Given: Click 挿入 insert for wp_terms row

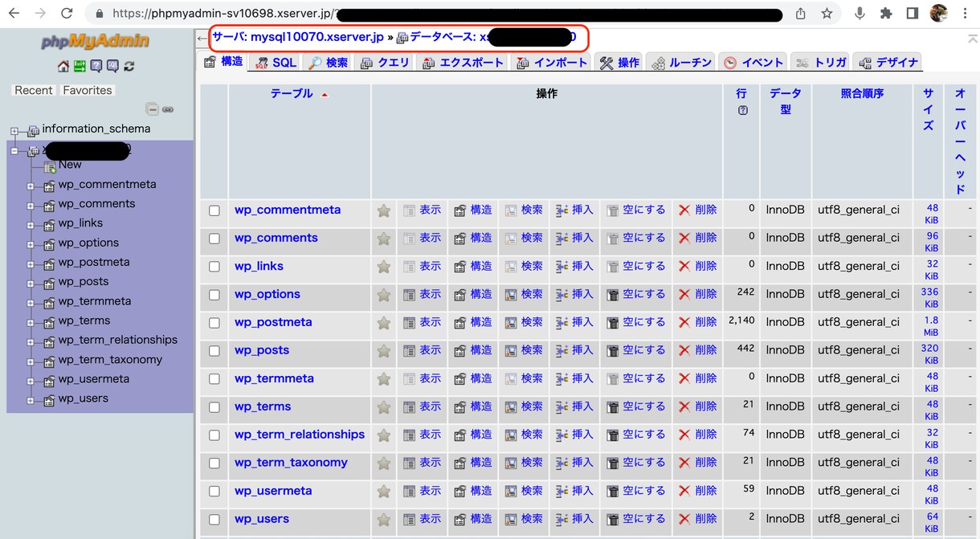Looking at the screenshot, I should (x=574, y=407).
